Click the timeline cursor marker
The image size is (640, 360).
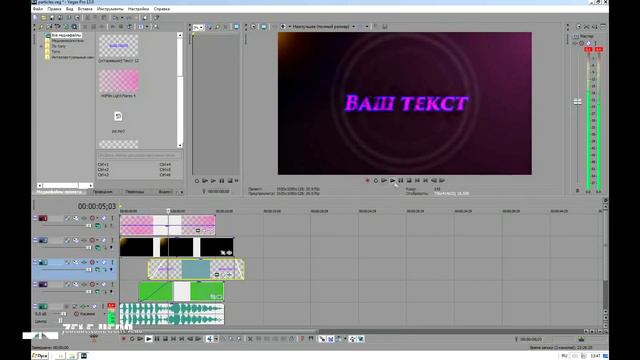[x=168, y=211]
